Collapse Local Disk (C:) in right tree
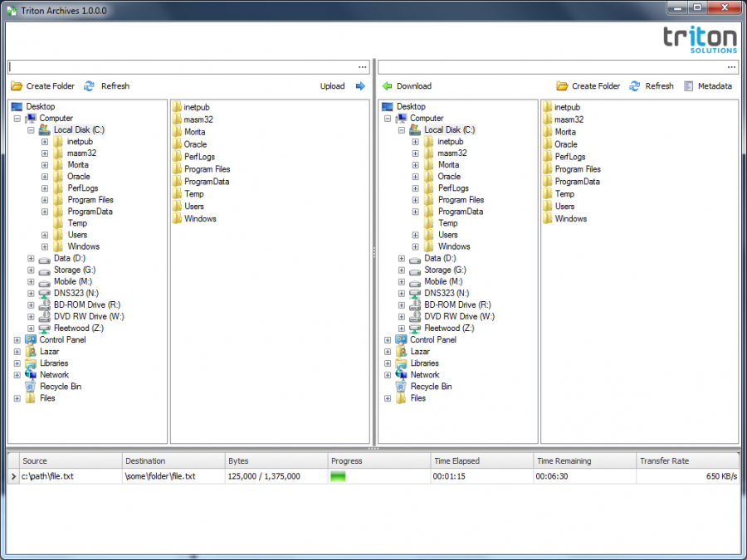Image resolution: width=747 pixels, height=560 pixels. (x=402, y=130)
